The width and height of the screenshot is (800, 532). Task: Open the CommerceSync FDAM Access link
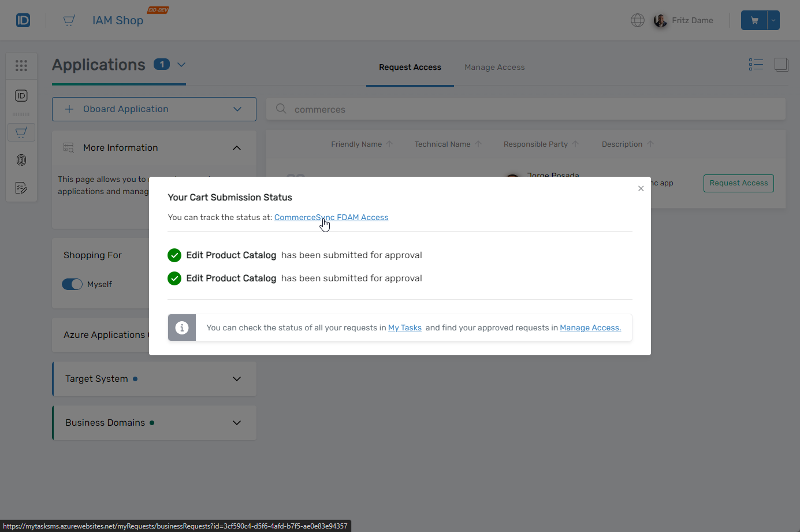pyautogui.click(x=331, y=217)
